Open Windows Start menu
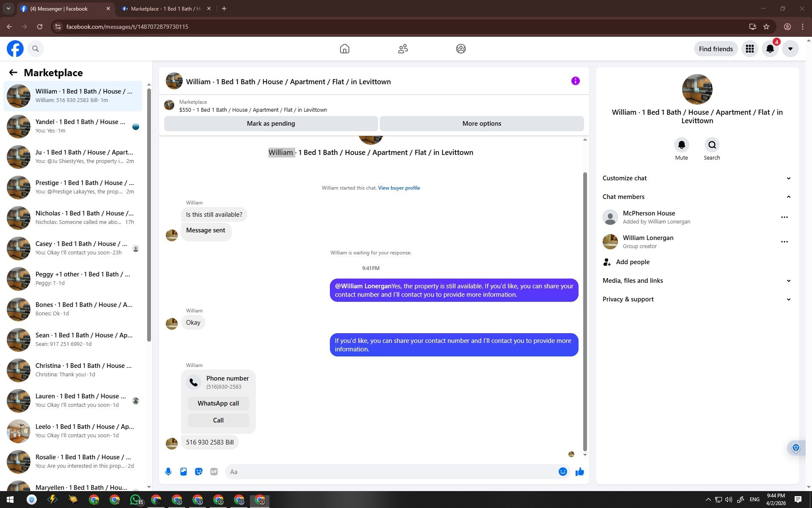Image resolution: width=812 pixels, height=508 pixels. [9, 500]
